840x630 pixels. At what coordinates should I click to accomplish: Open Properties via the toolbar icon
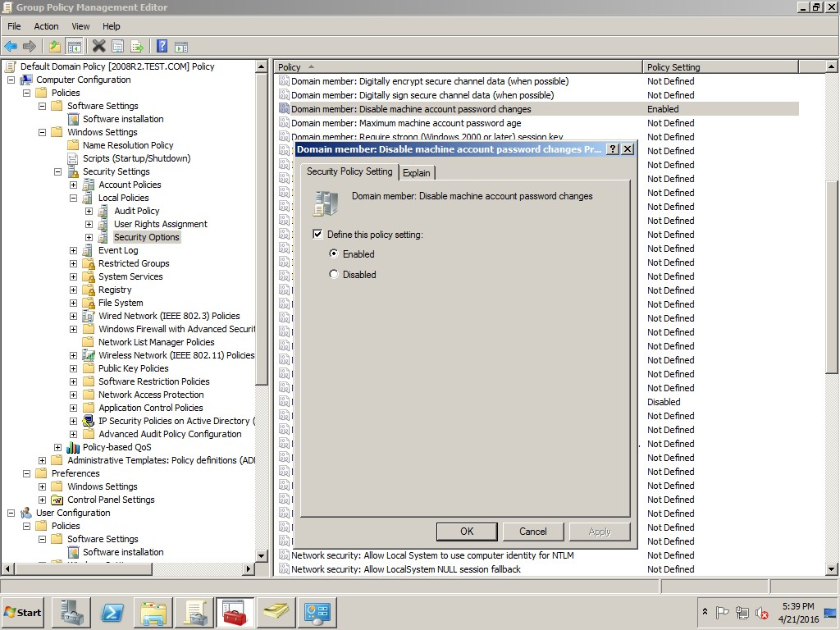coord(118,47)
